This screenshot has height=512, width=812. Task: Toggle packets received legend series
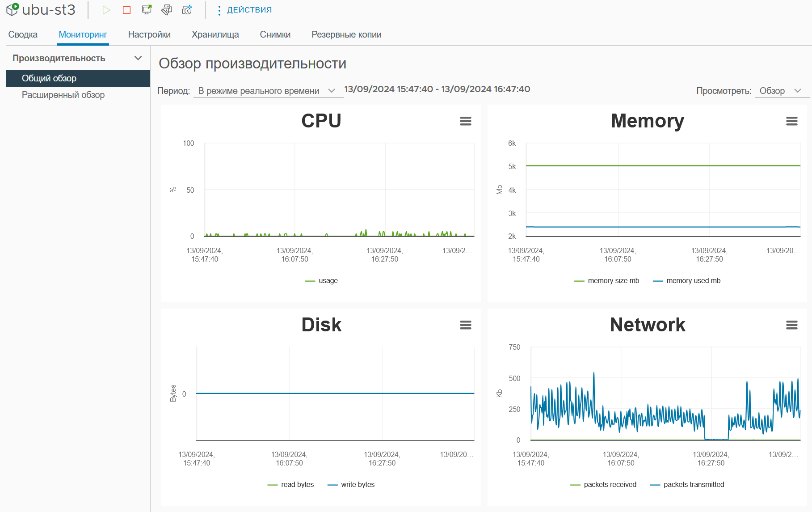click(603, 485)
